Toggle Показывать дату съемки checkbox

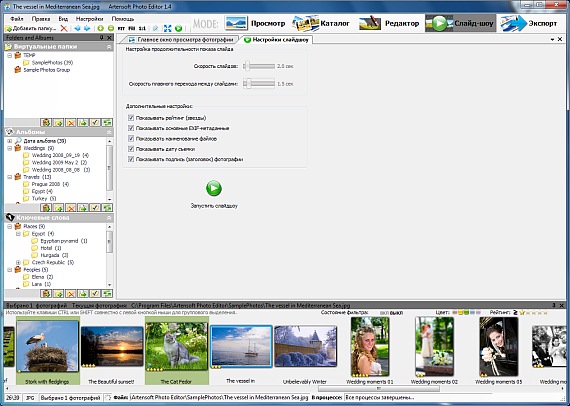131,149
